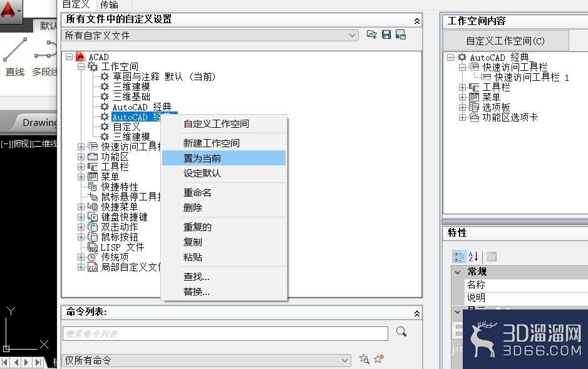This screenshot has width=588, height=369.
Task: Select 快速访问工具栏 1 in workspace contents
Action: pyautogui.click(x=532, y=77)
